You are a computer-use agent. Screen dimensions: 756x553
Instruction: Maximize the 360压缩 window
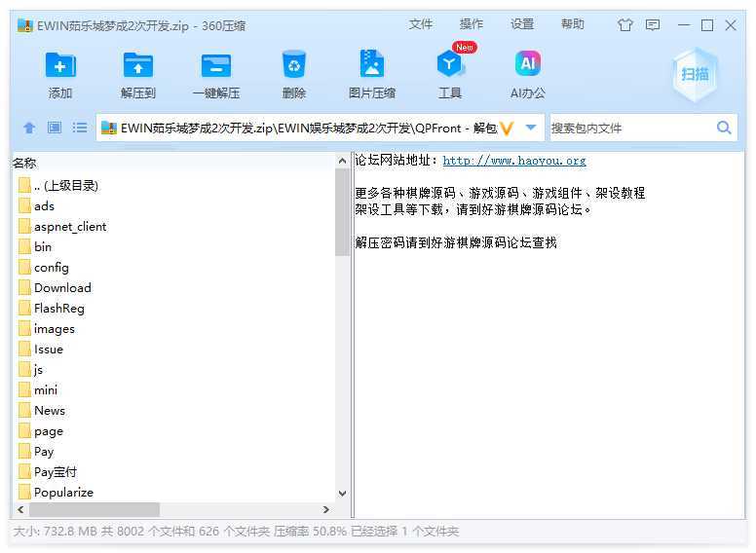pyautogui.click(x=707, y=25)
